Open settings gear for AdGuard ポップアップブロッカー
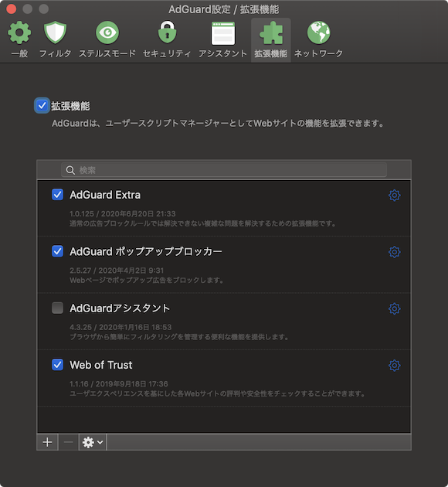Viewport: 448px width, 487px height. tap(395, 252)
